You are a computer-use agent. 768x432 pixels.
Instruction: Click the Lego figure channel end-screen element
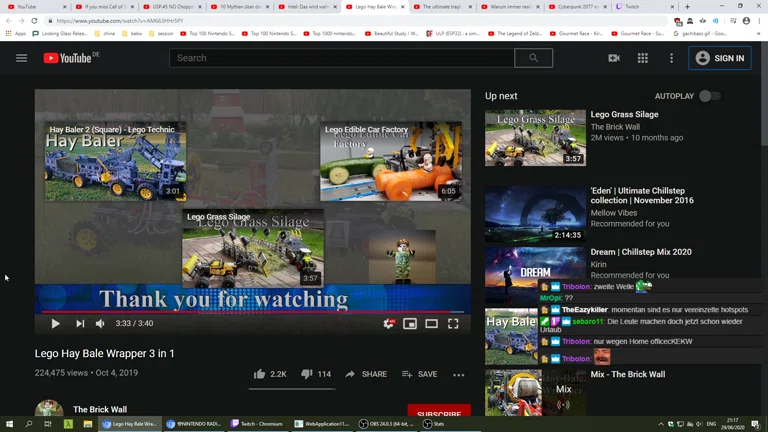click(x=402, y=256)
